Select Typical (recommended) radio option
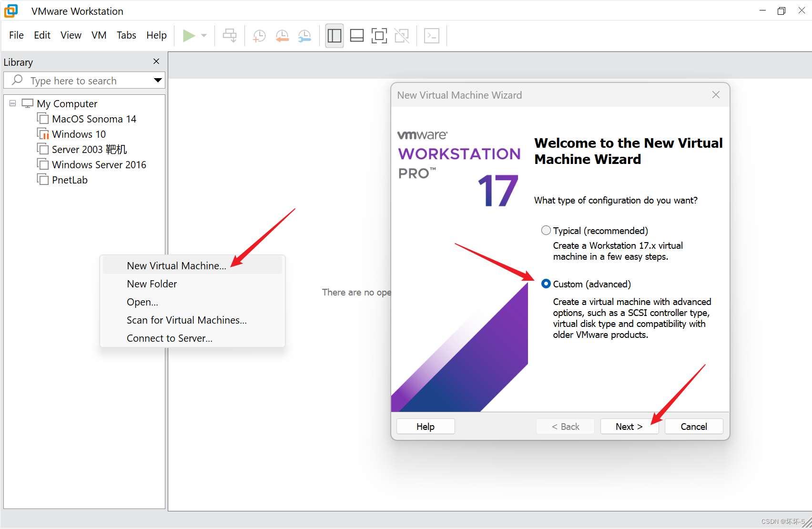Image resolution: width=812 pixels, height=529 pixels. 546,231
